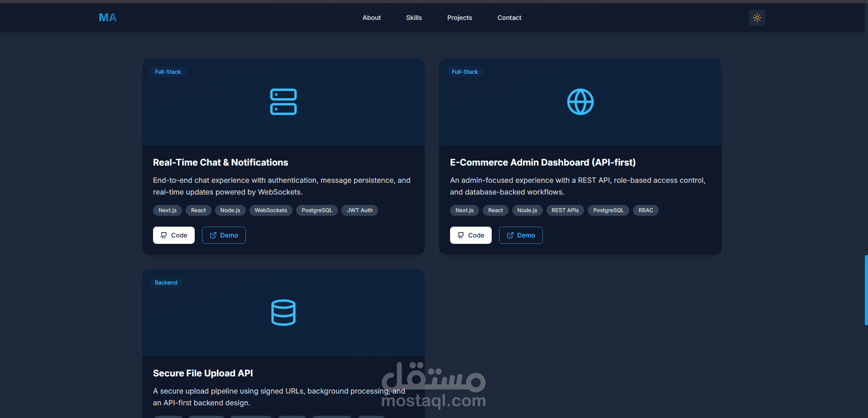This screenshot has width=868, height=418.
Task: Click globe icon on E-Commerce card
Action: (x=580, y=102)
